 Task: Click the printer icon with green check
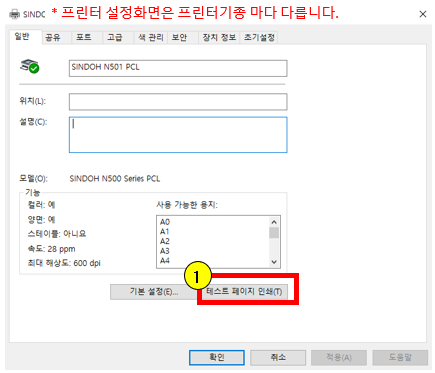29,66
